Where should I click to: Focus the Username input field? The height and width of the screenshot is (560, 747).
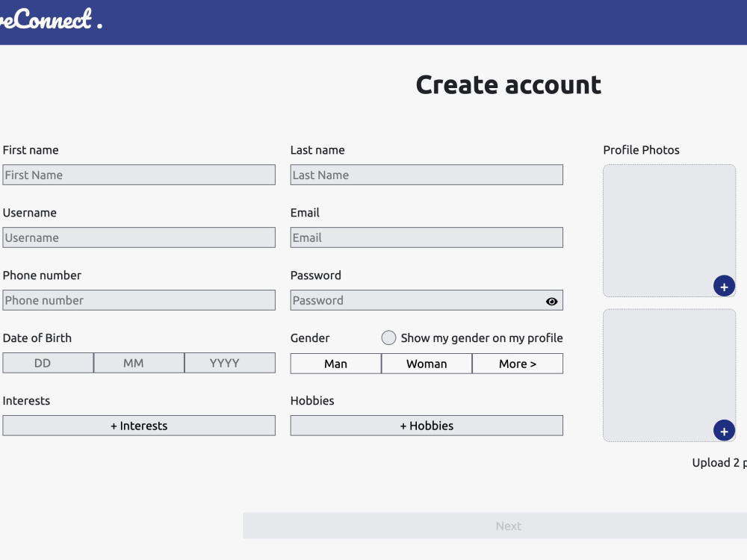[139, 237]
